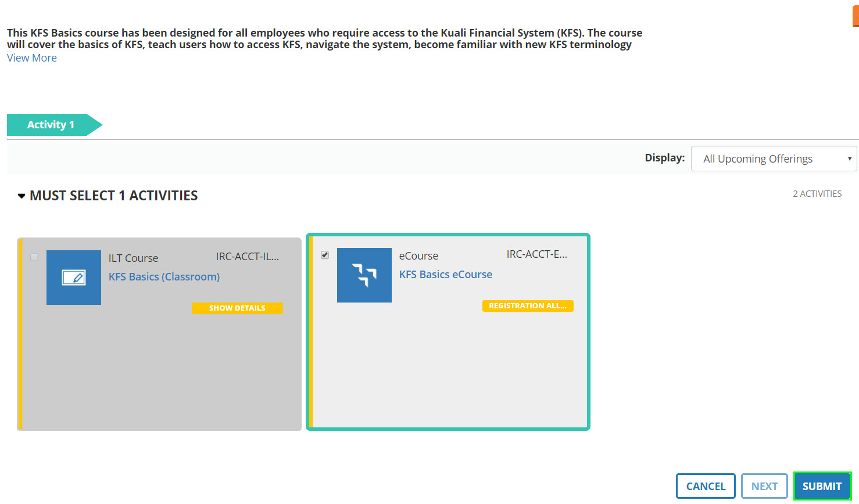Tick the ILT Course checkbox
Image resolution: width=859 pixels, height=504 pixels.
(x=34, y=257)
